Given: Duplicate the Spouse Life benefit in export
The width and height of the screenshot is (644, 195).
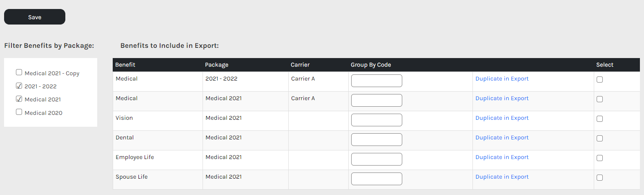Looking at the screenshot, I should (502, 177).
